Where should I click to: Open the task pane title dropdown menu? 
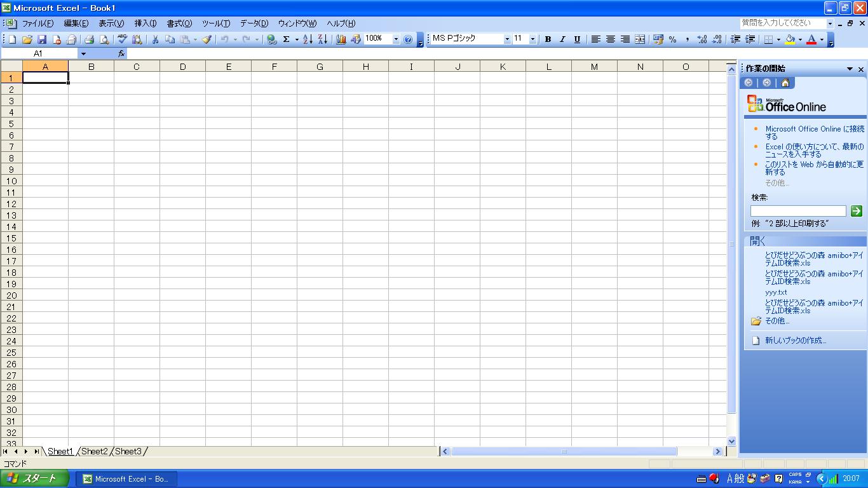(x=850, y=69)
